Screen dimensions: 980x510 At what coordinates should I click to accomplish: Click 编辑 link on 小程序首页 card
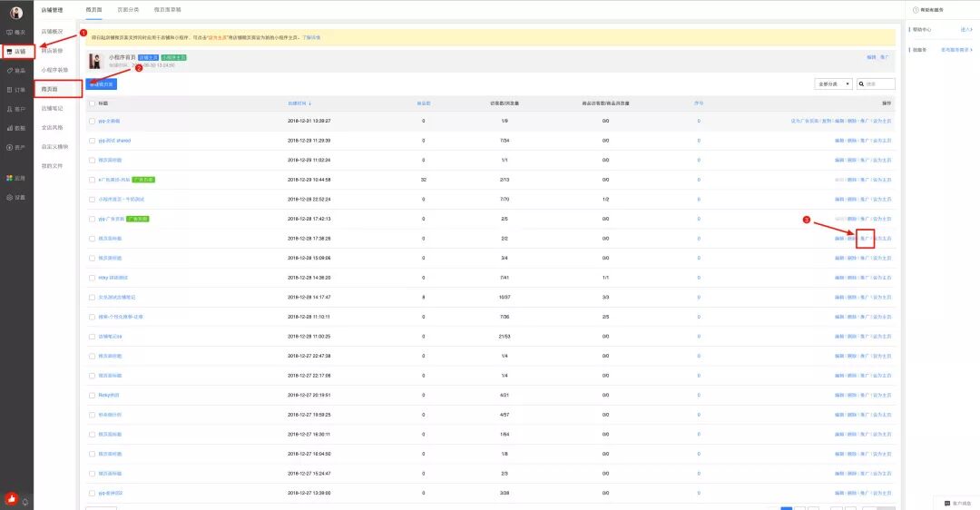click(871, 57)
